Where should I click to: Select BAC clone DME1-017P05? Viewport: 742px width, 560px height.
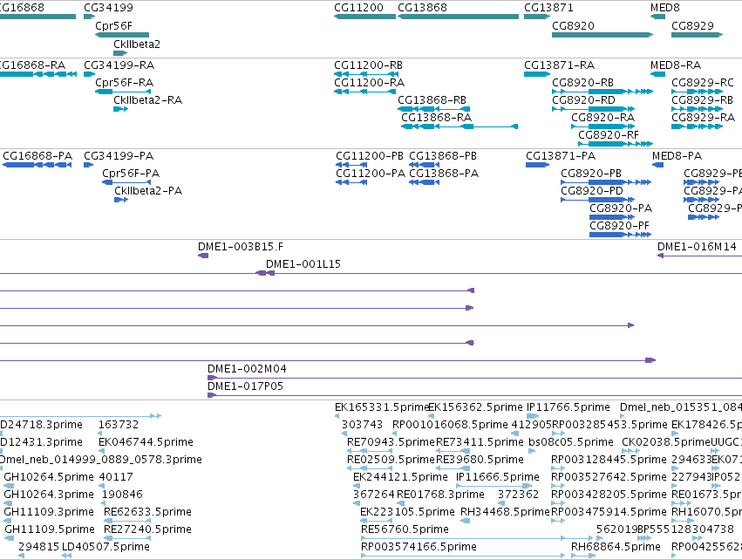(474, 395)
